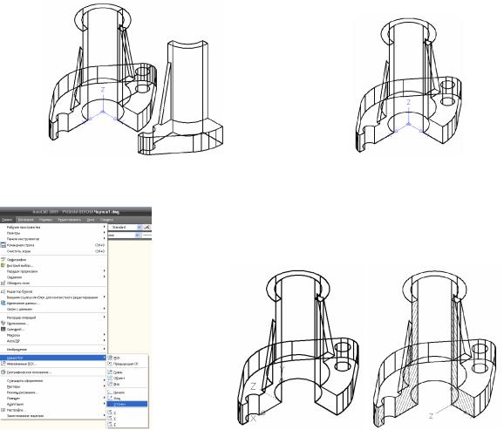Click the hatched sectioned model drawing

pos(435,349)
